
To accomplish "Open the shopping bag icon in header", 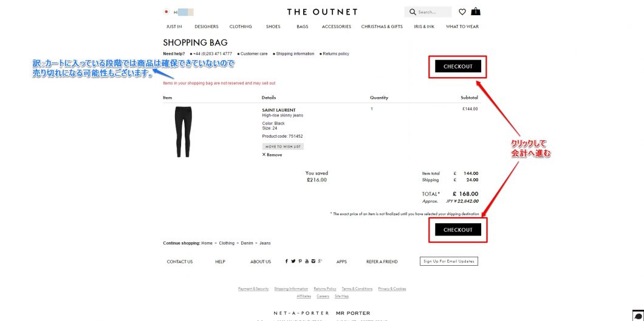I will (476, 12).
